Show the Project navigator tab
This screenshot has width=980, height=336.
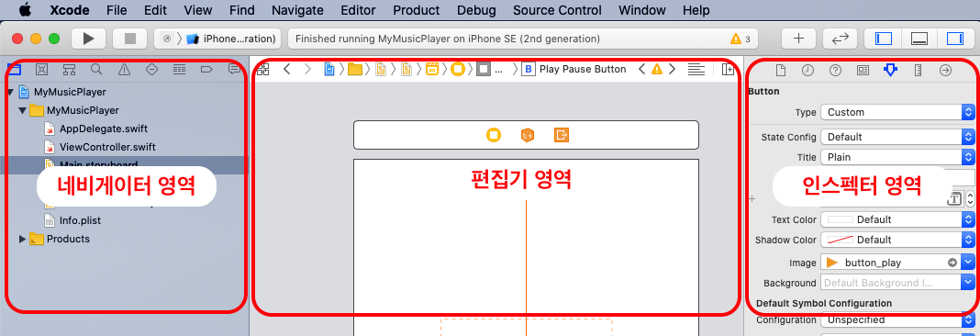tap(14, 70)
